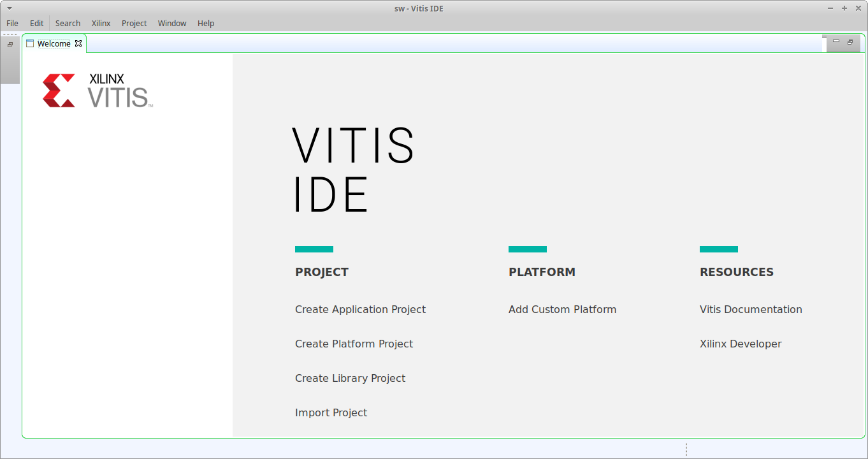Close the Welcome tab

[78, 43]
